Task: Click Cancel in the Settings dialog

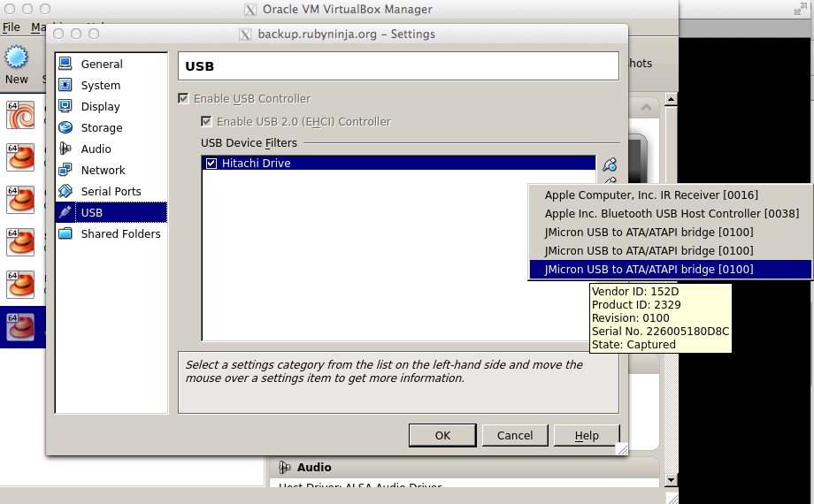Action: pyautogui.click(x=515, y=436)
